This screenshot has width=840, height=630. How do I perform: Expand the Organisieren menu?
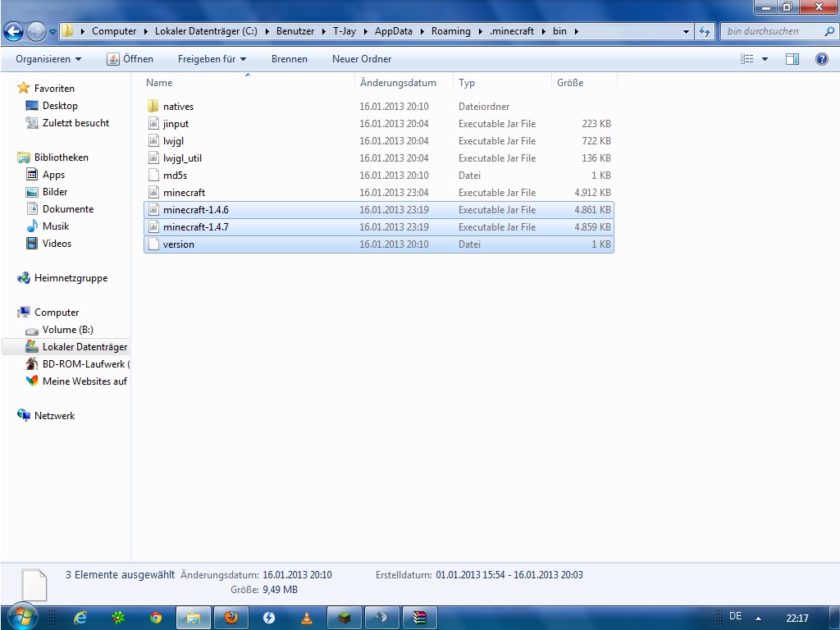(x=48, y=59)
